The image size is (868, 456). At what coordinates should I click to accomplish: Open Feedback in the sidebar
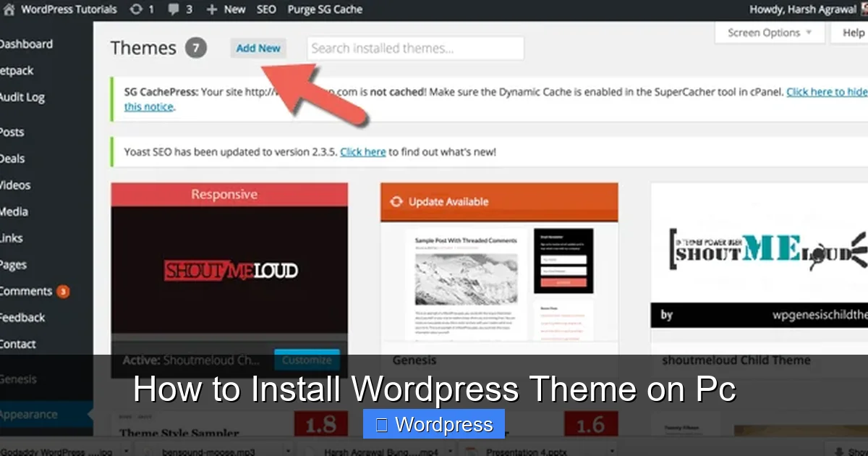pyautogui.click(x=22, y=318)
